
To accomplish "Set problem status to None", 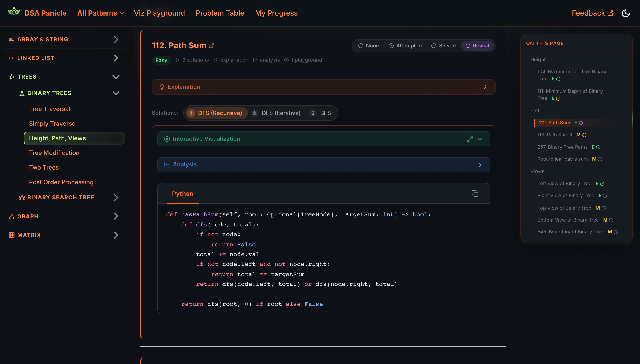I will pos(368,46).
